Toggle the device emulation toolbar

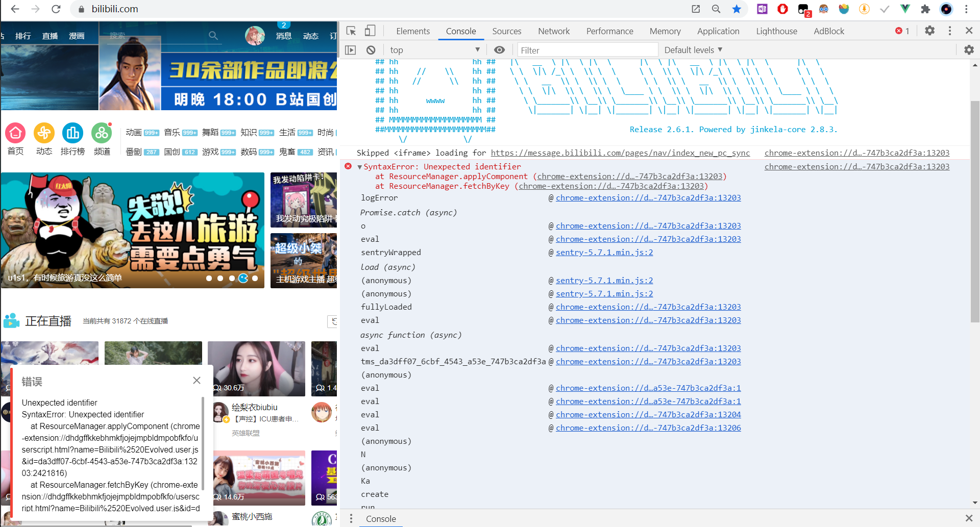coord(370,31)
